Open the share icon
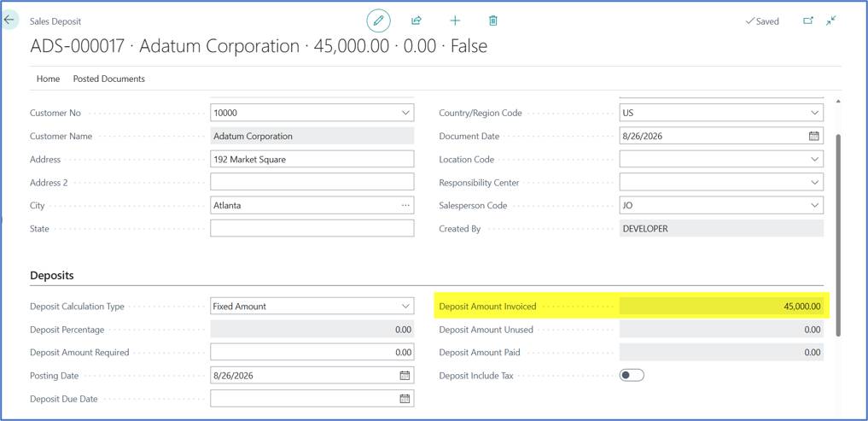This screenshot has width=868, height=421. pos(417,21)
